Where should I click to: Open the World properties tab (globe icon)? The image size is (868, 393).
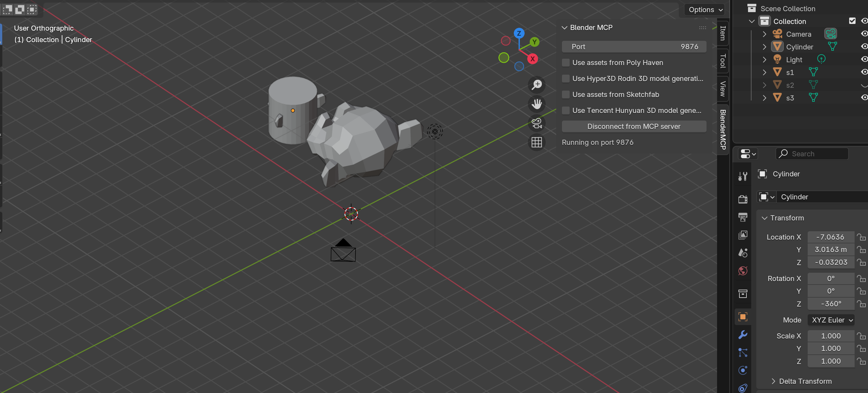(x=743, y=271)
